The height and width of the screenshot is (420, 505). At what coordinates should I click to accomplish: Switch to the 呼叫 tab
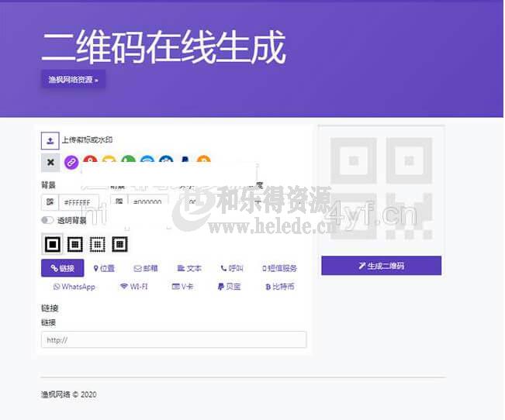[x=232, y=268]
